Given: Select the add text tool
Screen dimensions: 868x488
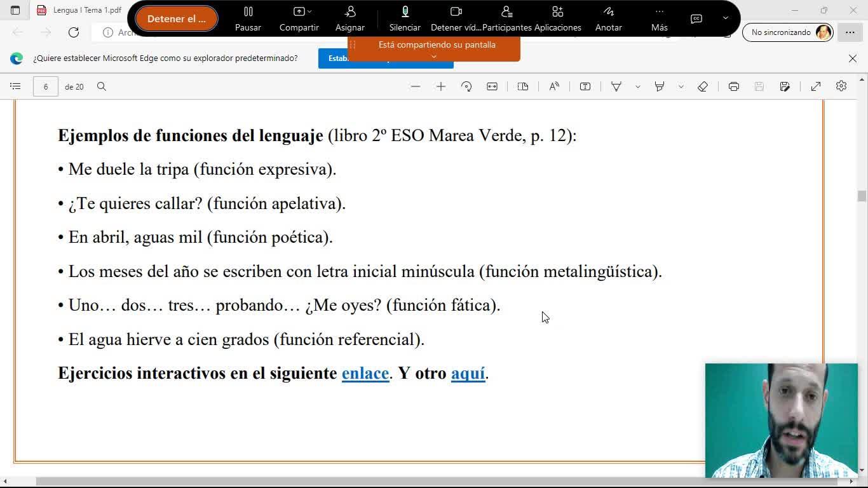Looking at the screenshot, I should pos(585,86).
